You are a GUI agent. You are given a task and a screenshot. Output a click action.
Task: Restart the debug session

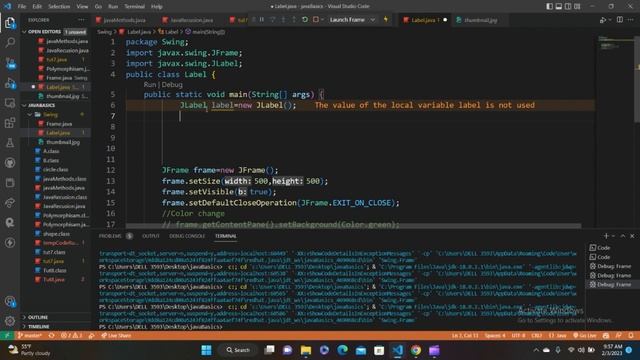(x=305, y=20)
